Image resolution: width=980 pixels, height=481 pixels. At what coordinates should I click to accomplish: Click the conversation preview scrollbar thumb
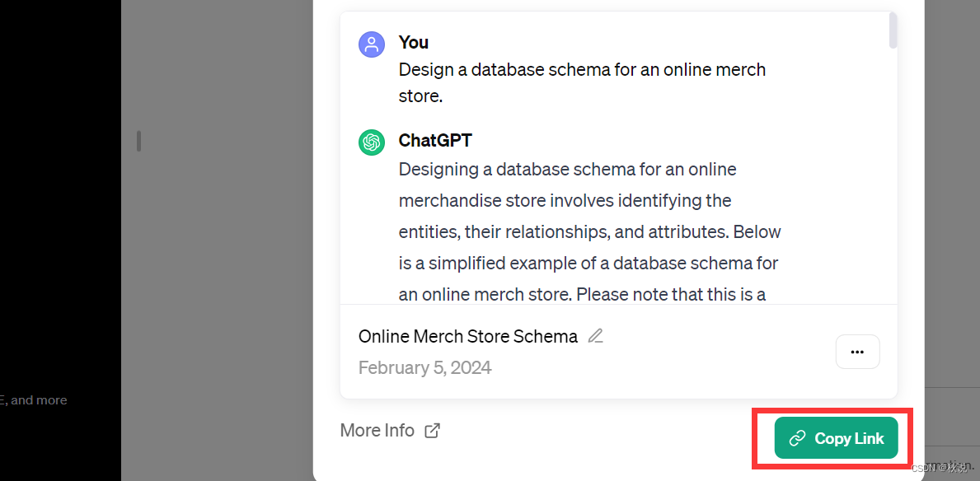click(x=893, y=30)
